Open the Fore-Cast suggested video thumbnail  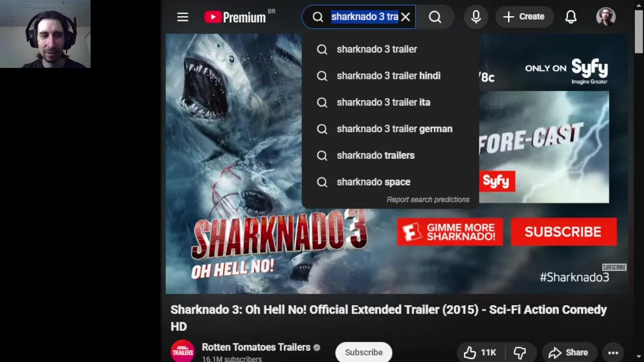click(544, 147)
